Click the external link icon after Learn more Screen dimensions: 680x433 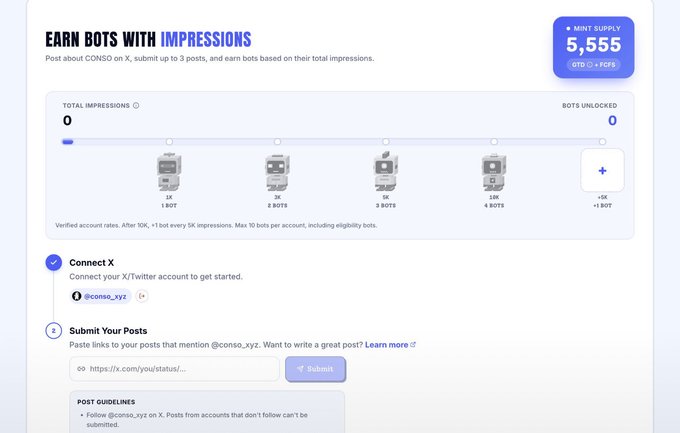tap(413, 344)
